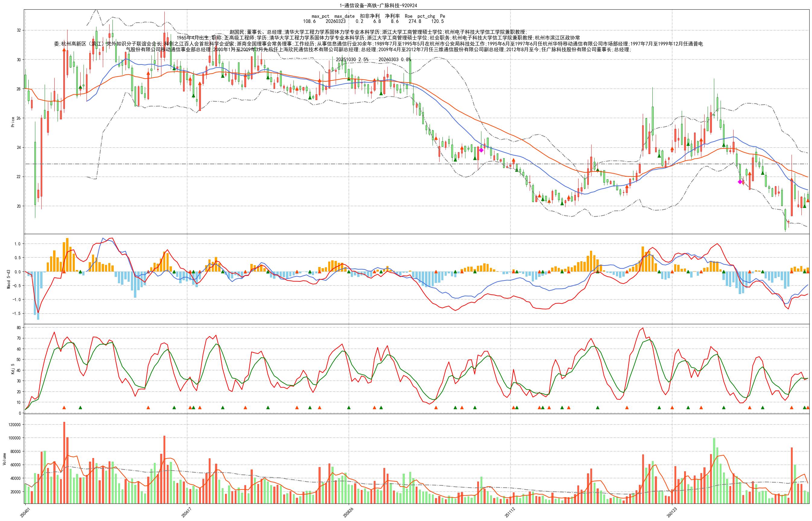
Task: Click the Price axis label
Action: 13,122
